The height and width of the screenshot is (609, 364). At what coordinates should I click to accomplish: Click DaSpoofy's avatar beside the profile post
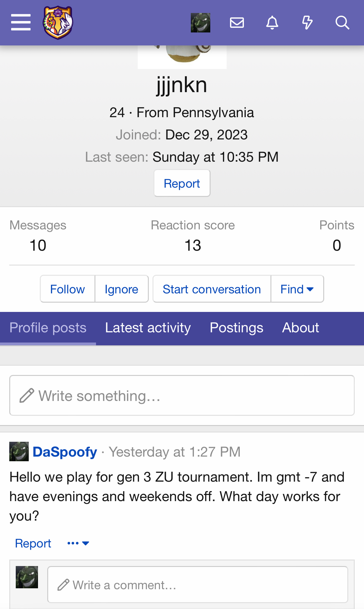pyautogui.click(x=19, y=452)
